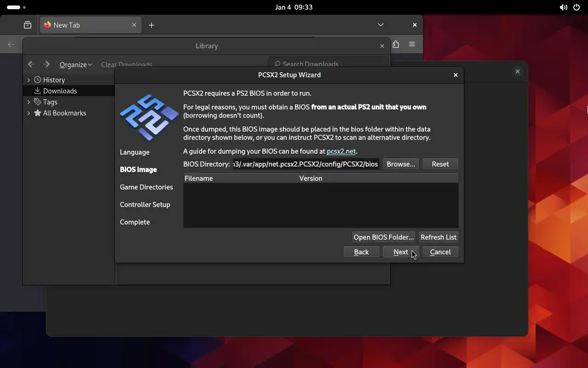
Task: Click the Next button in setup wizard
Action: (x=401, y=252)
